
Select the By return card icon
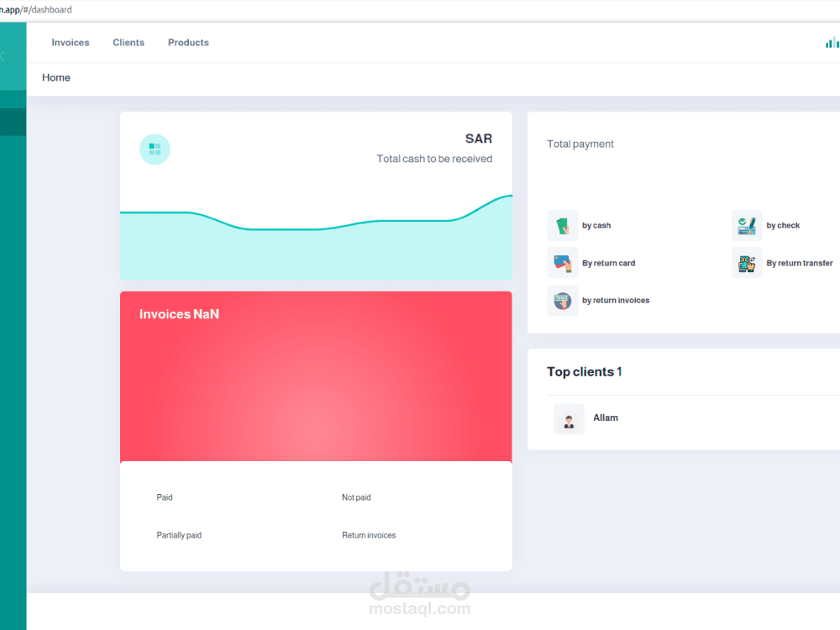563,262
